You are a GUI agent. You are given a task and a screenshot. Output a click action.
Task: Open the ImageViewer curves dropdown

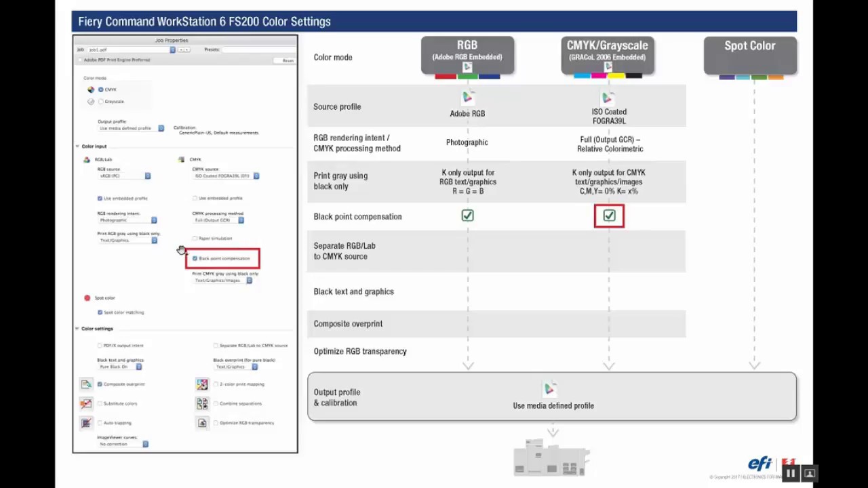pos(123,444)
